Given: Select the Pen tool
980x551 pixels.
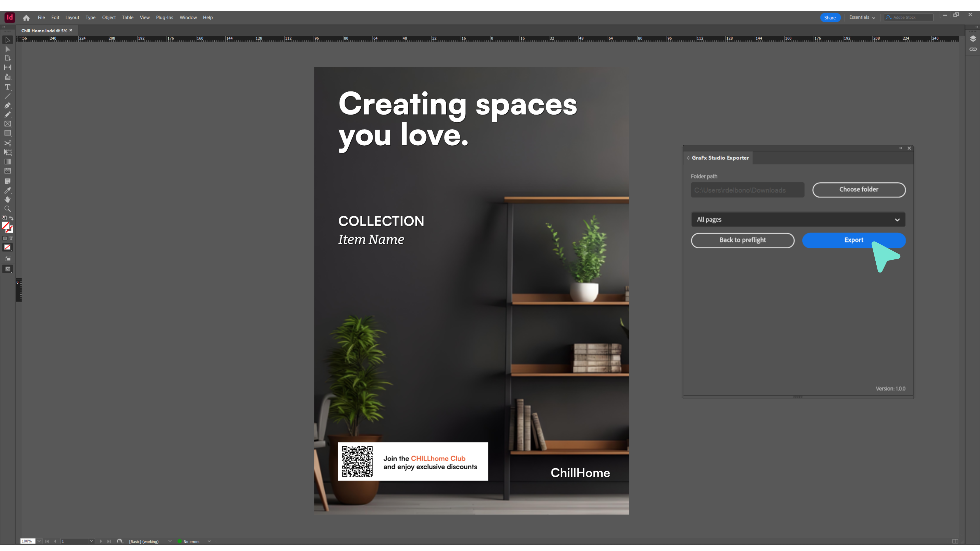Looking at the screenshot, I should pyautogui.click(x=8, y=105).
